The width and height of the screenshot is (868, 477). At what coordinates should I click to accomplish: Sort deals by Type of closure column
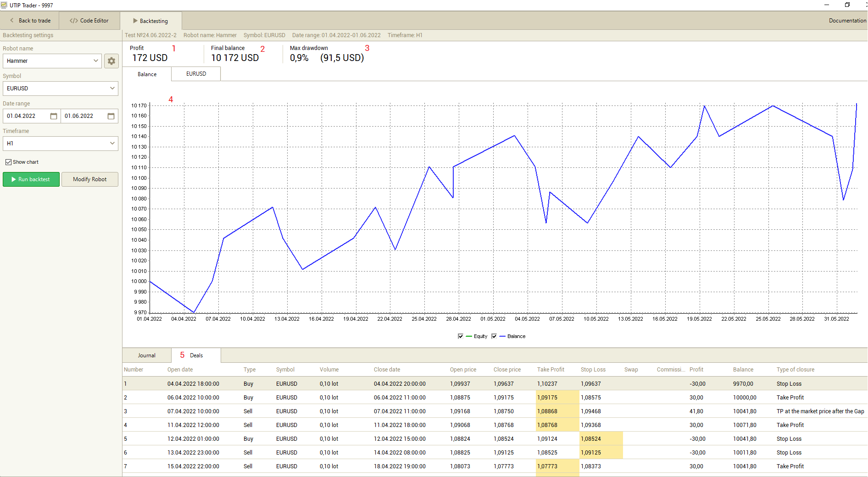(x=795, y=370)
